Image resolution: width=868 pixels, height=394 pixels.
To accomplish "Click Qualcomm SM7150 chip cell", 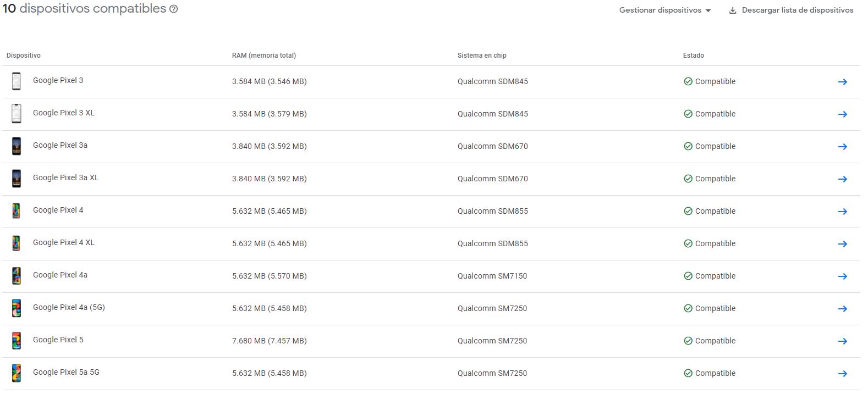I will tap(492, 276).
